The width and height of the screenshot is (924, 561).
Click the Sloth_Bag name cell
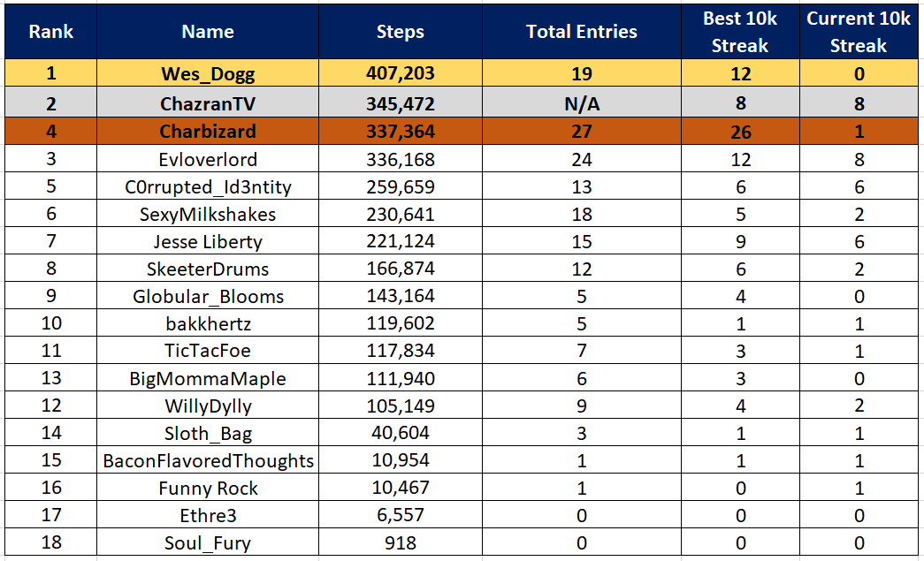(208, 433)
